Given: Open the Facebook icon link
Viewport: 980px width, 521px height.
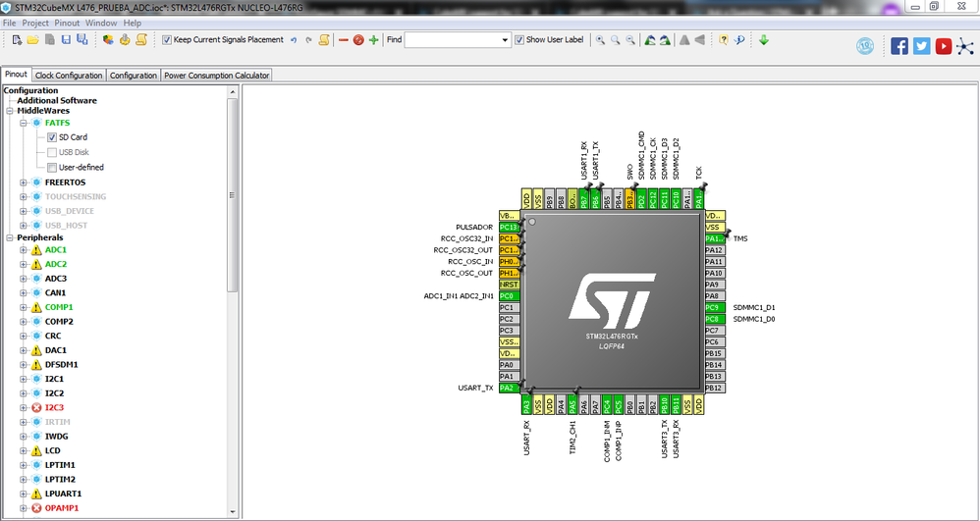Looking at the screenshot, I should click(899, 46).
